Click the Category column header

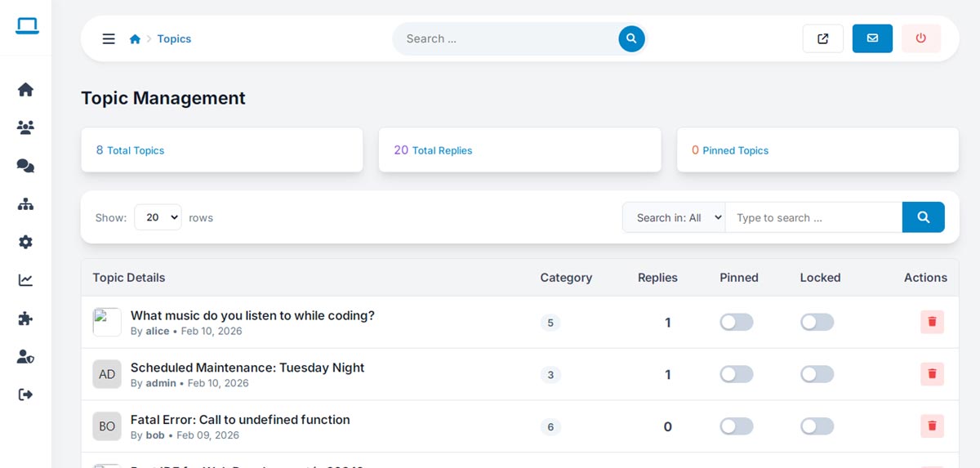[566, 278]
